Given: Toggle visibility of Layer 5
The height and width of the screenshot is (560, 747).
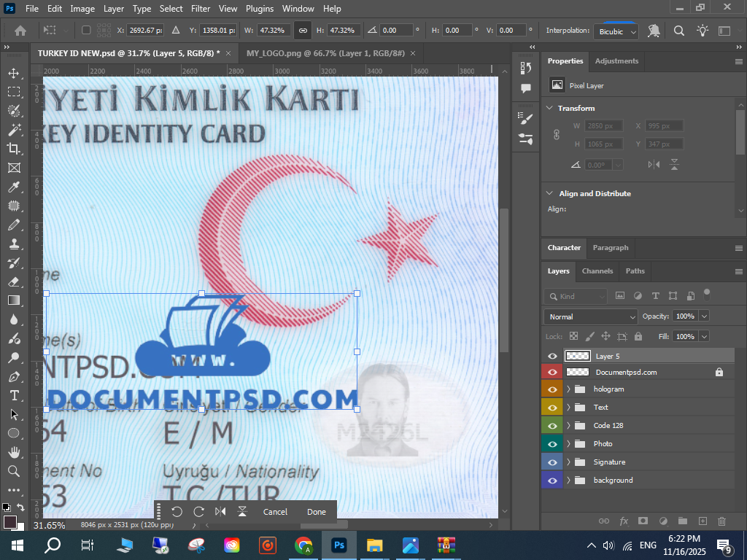Looking at the screenshot, I should (552, 356).
